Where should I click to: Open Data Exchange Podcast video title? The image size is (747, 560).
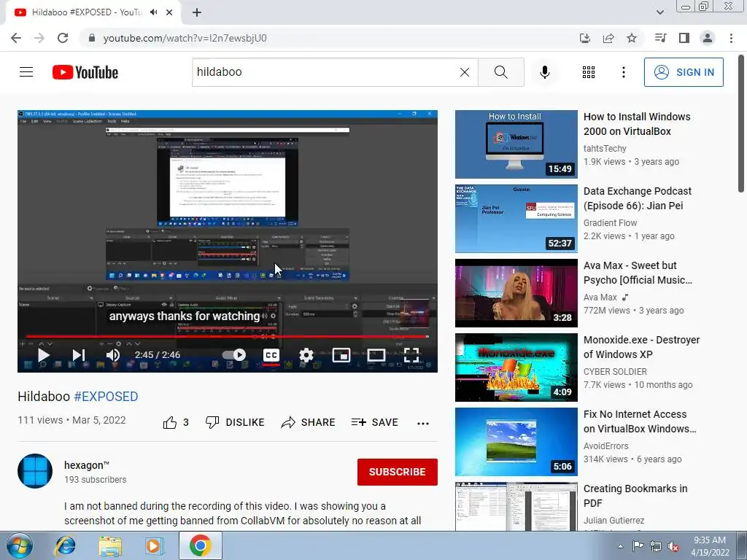click(x=638, y=198)
